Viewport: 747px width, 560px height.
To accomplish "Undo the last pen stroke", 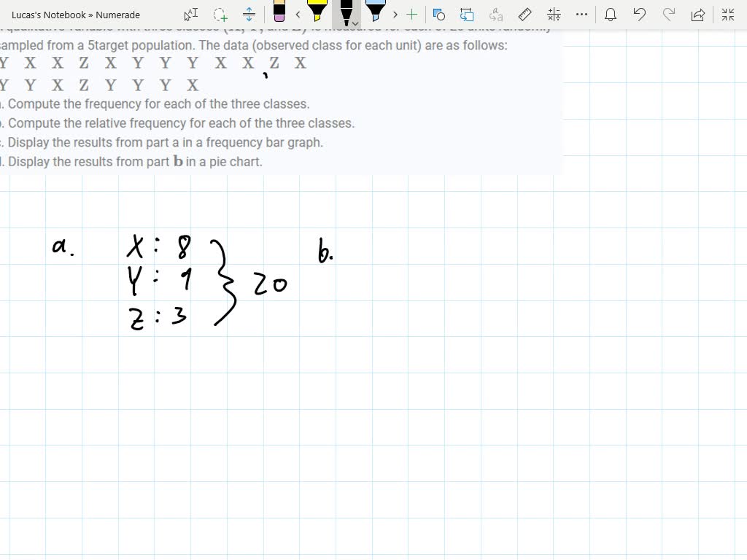I will click(640, 13).
